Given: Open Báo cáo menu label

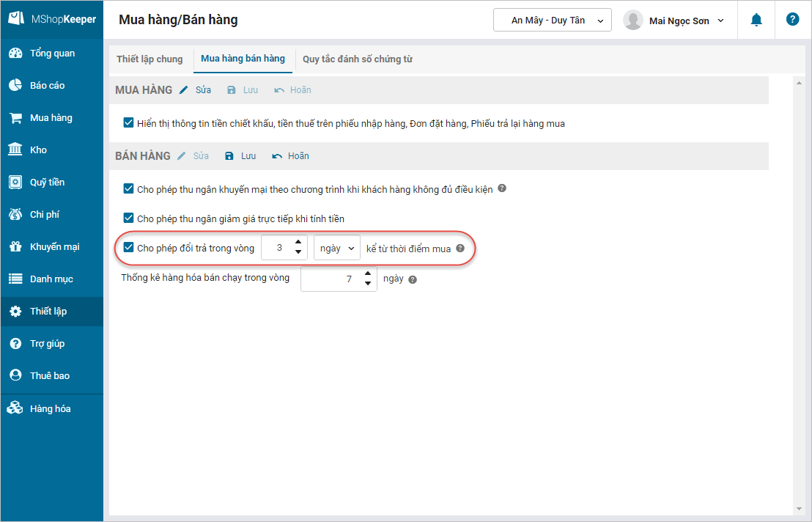Looking at the screenshot, I should tap(47, 86).
